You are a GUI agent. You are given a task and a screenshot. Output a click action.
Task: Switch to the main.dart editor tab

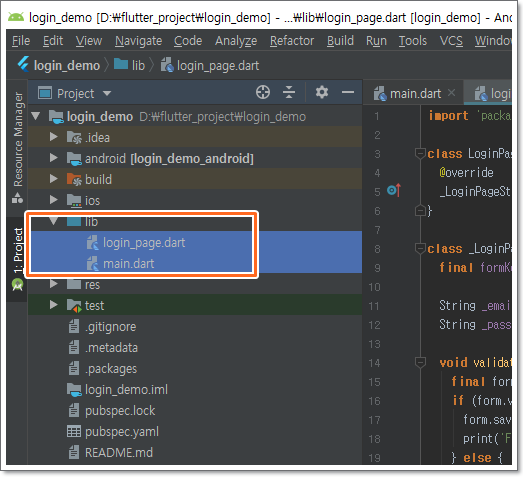413,93
